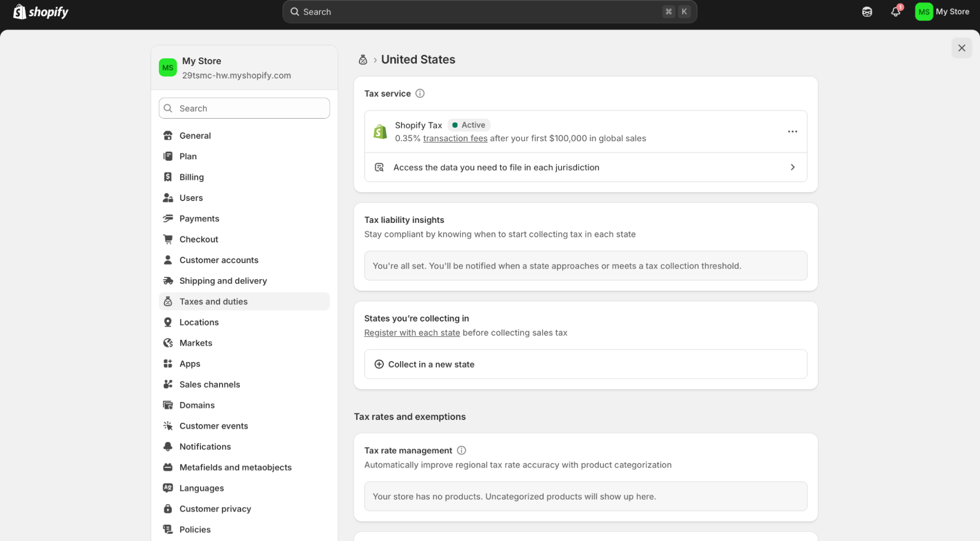Click the Notifications bell icon in sidebar
The image size is (980, 541).
[168, 447]
